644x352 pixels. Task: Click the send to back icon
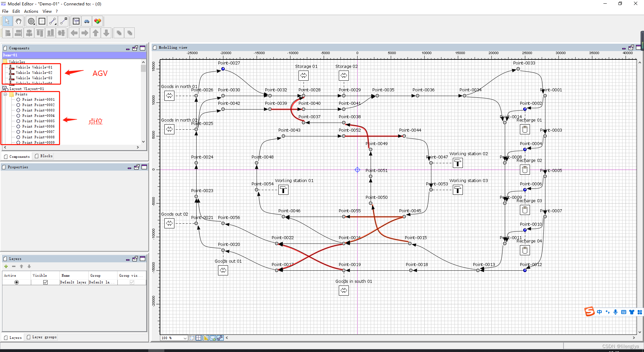point(130,33)
